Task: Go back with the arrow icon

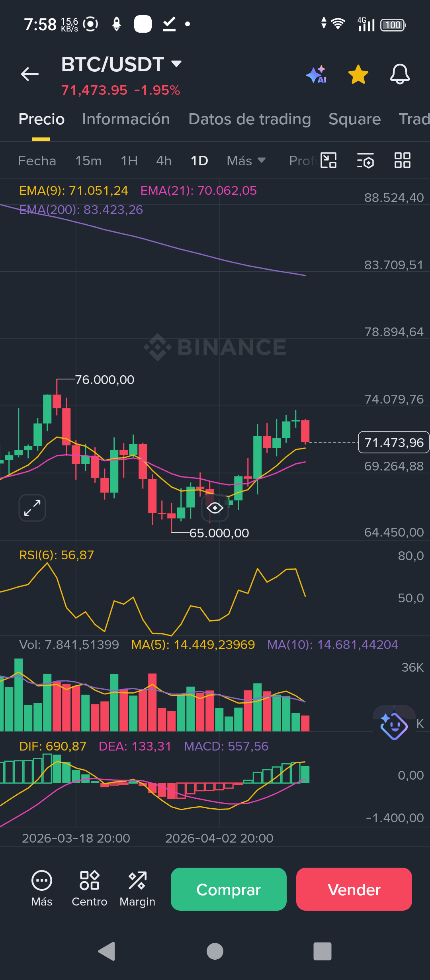Action: click(30, 74)
